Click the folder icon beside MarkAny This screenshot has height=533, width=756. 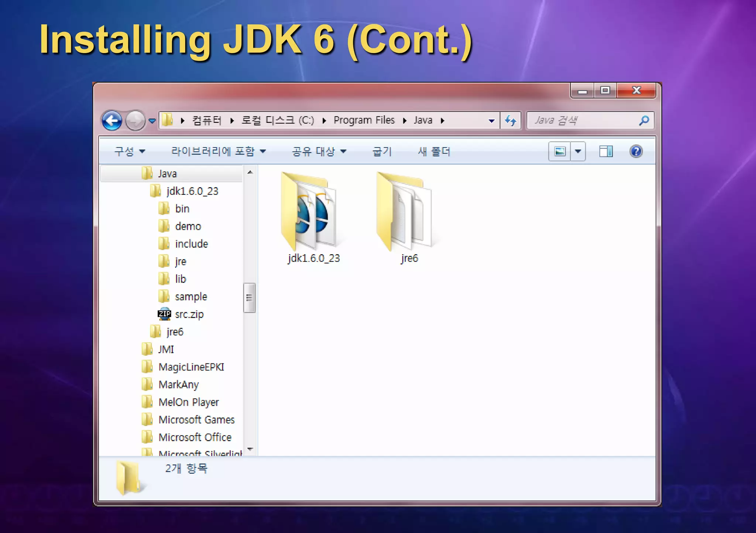tap(147, 385)
